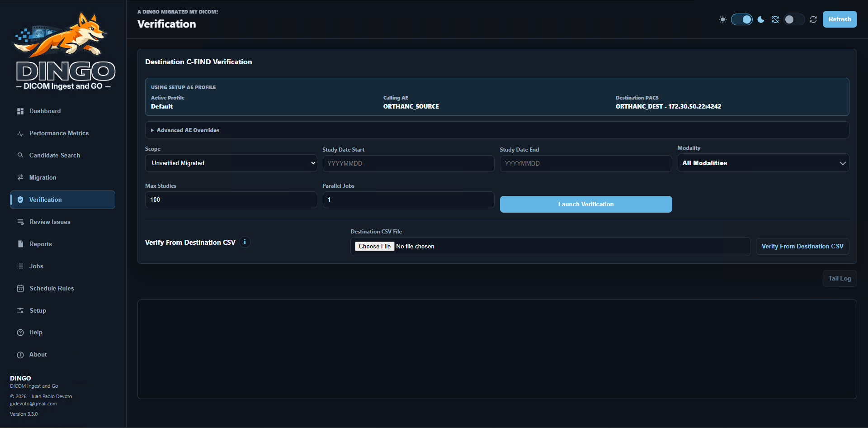Click the Choose File button
This screenshot has height=428, width=868.
click(375, 247)
